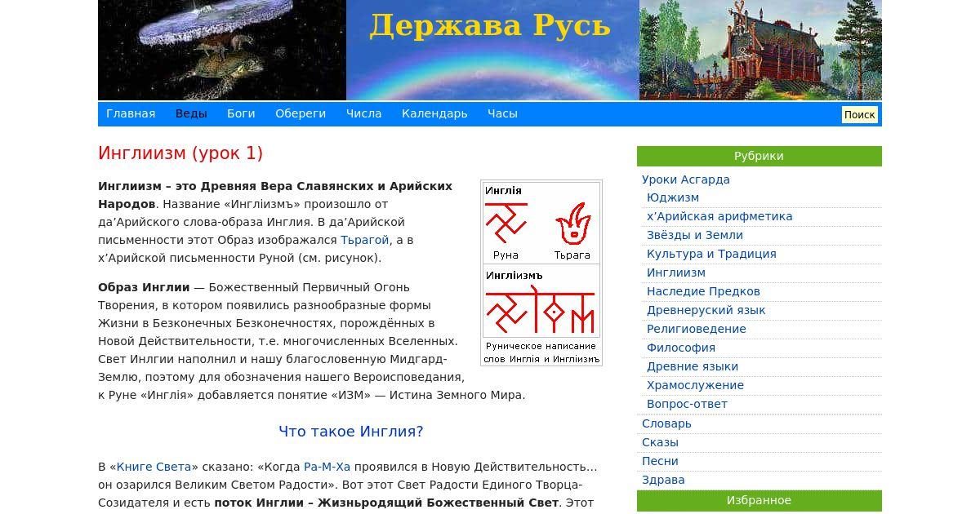Open the Словарь sidebar link
980x514 pixels.
[666, 423]
